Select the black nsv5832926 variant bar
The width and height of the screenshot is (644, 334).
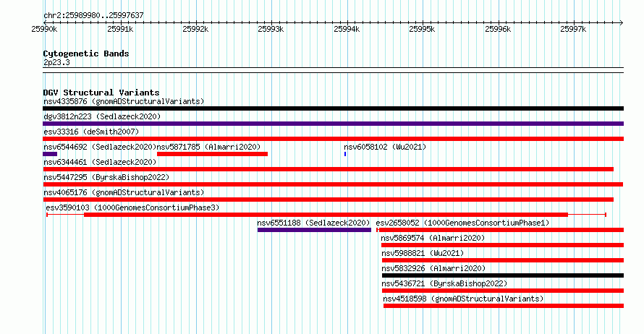(x=503, y=275)
